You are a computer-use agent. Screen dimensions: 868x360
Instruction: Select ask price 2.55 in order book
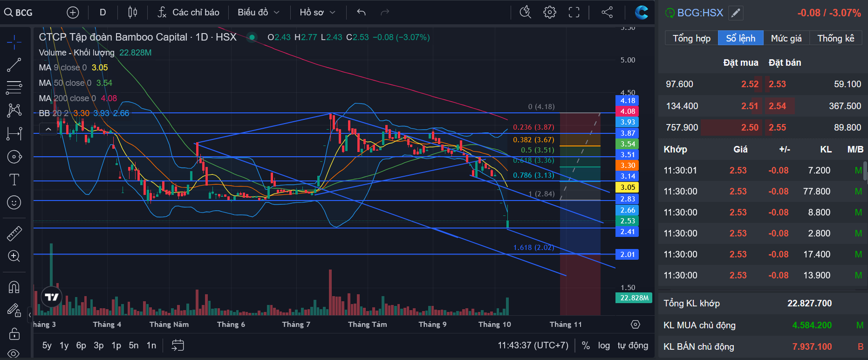(777, 128)
